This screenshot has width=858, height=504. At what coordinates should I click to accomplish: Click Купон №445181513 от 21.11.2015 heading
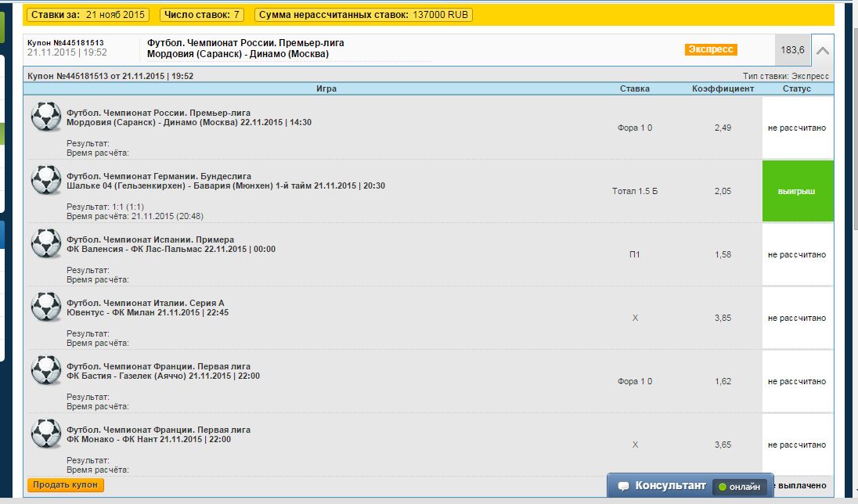point(110,77)
